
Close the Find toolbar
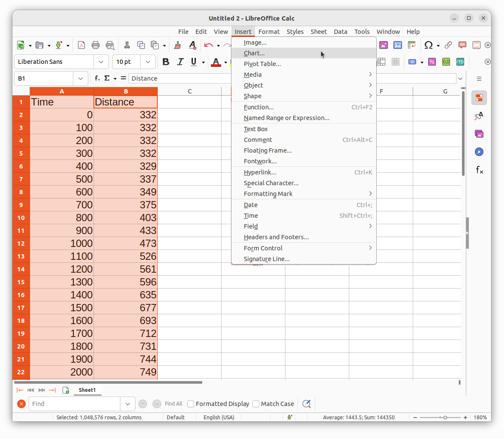[x=21, y=404]
